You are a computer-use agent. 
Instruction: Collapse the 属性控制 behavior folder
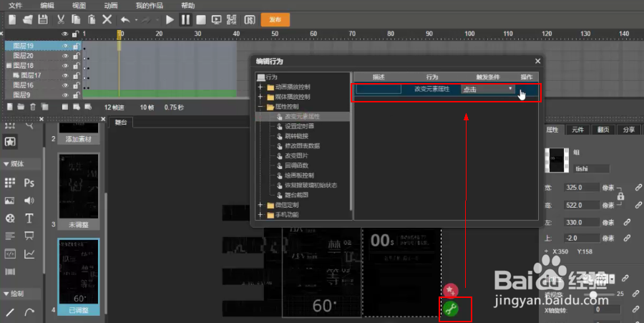coord(260,107)
